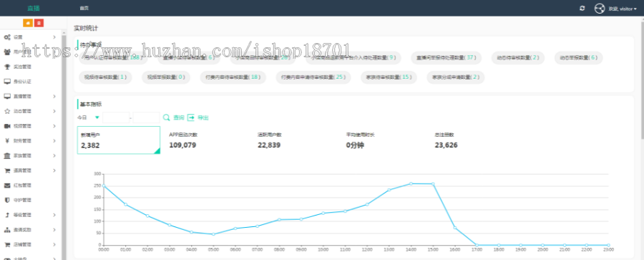The height and width of the screenshot is (260, 644).
Task: Click the cart icon beside 店铺管理
Action: [x=7, y=244]
